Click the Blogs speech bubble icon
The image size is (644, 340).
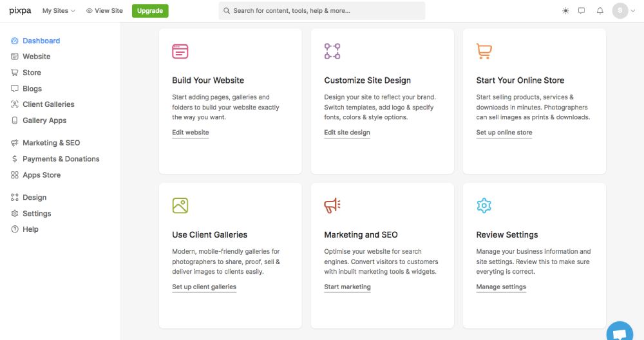click(15, 89)
